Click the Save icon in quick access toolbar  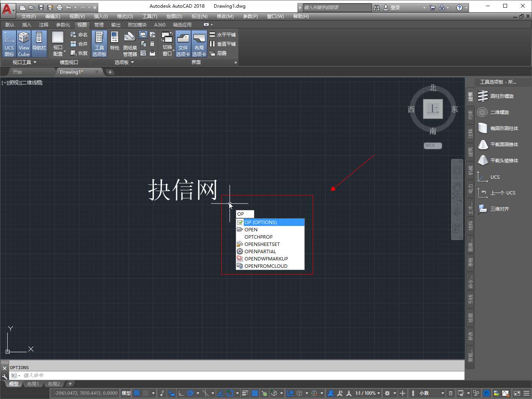click(41, 7)
